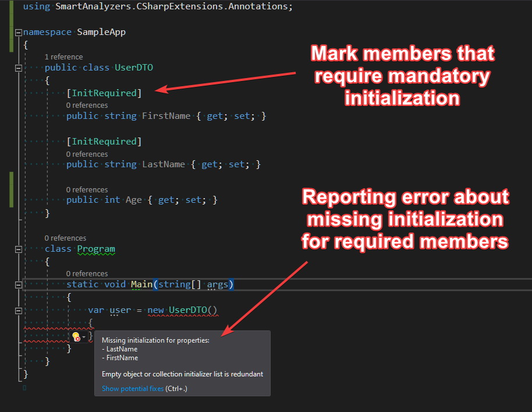Click the quick actions lightbulb icon
Viewport: 532px width, 412px height.
click(75, 335)
